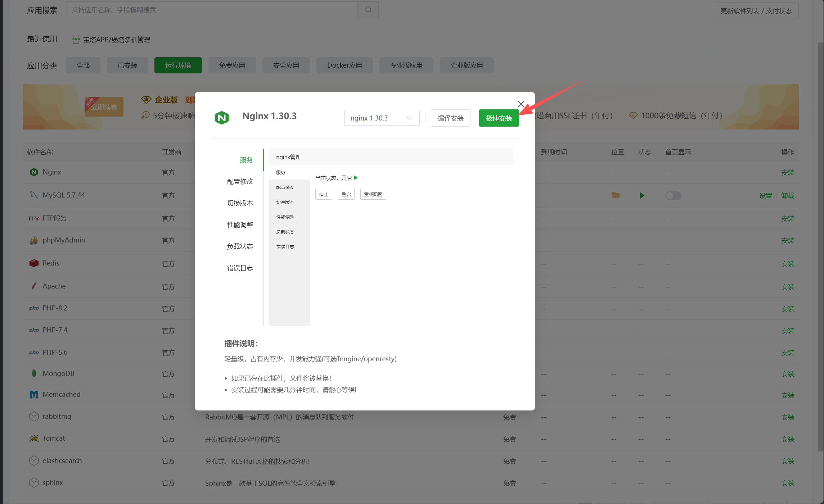
Task: Click the 软件名称 column header
Action: tap(40, 152)
